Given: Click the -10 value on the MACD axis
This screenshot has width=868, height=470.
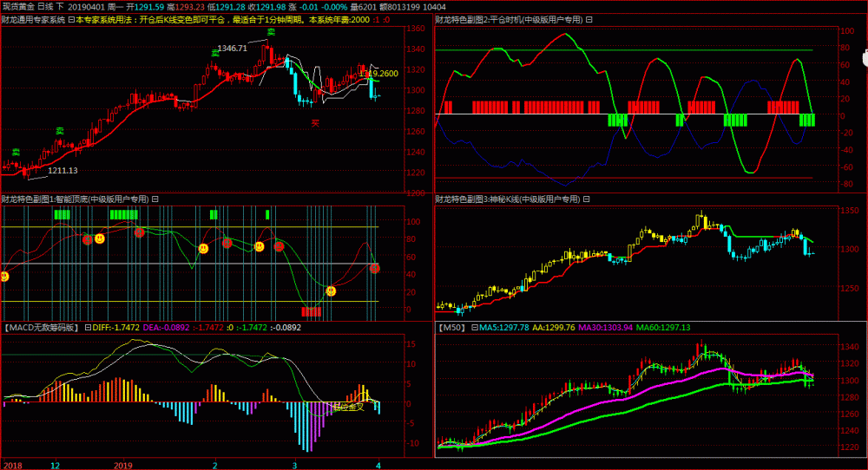Looking at the screenshot, I should pos(411,443).
